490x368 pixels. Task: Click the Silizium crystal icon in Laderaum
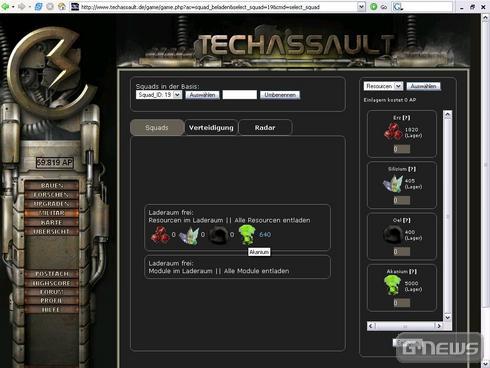189,235
